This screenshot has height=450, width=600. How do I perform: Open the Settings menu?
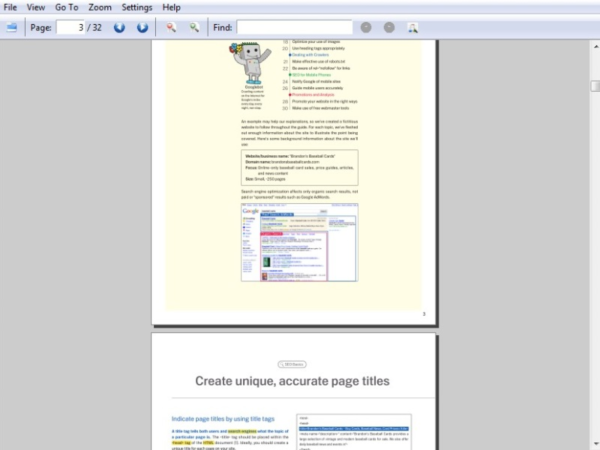tap(137, 7)
